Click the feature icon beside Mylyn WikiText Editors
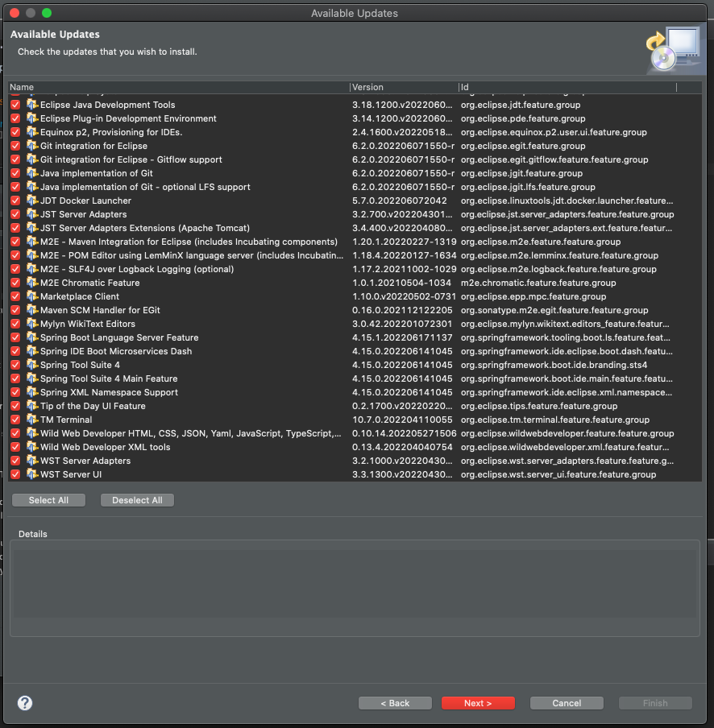714x728 pixels. pyautogui.click(x=32, y=324)
